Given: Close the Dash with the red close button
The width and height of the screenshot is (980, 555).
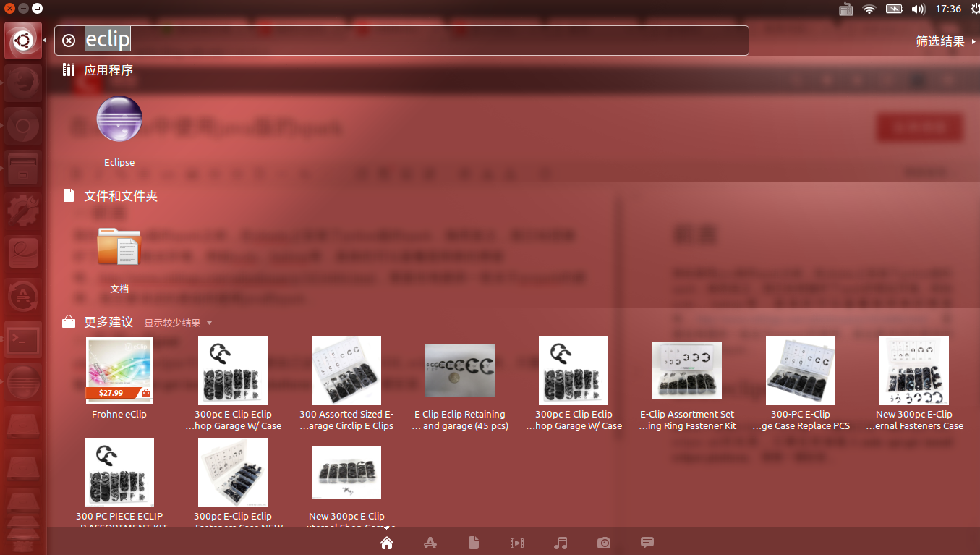Looking at the screenshot, I should tap(9, 9).
